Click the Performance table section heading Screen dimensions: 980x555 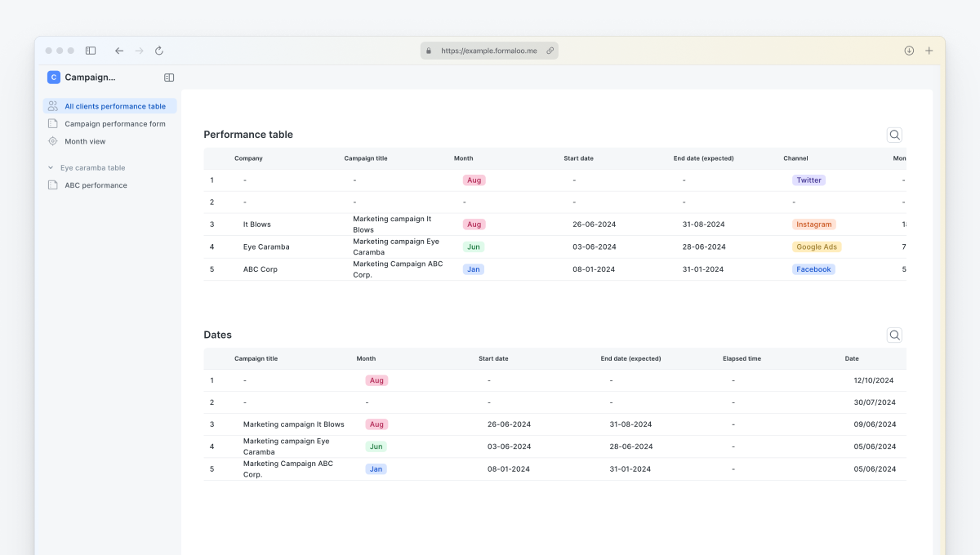pyautogui.click(x=248, y=135)
